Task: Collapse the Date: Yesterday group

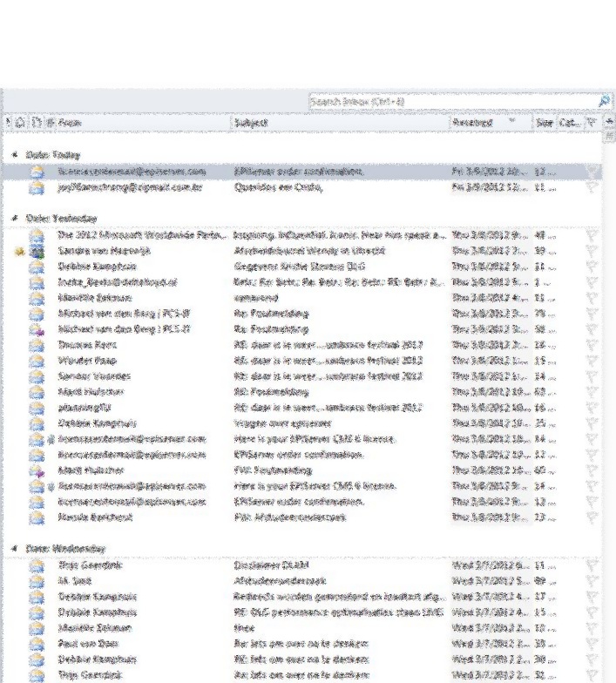Action: pos(14,219)
